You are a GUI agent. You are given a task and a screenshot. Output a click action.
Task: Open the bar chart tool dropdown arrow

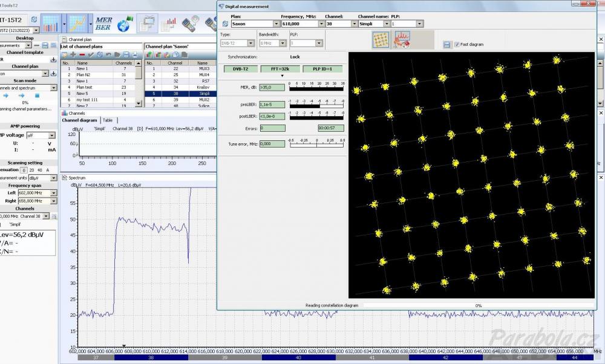pyautogui.click(x=64, y=24)
